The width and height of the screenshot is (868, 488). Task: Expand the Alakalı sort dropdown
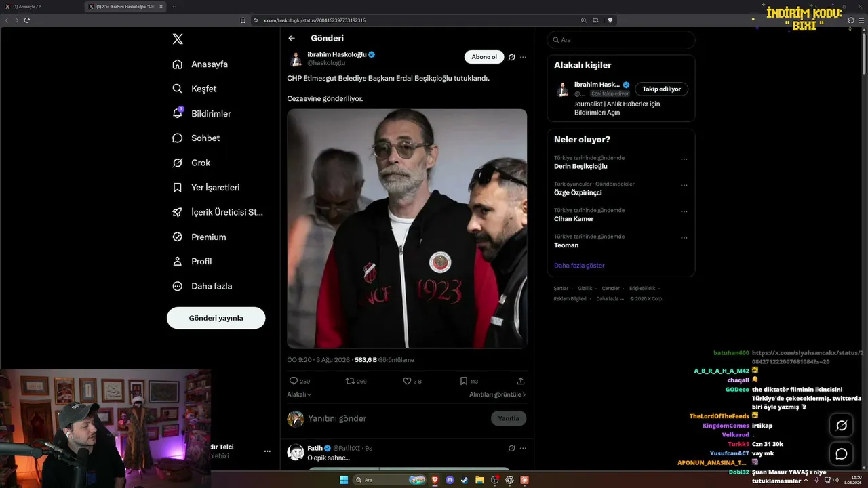(299, 394)
